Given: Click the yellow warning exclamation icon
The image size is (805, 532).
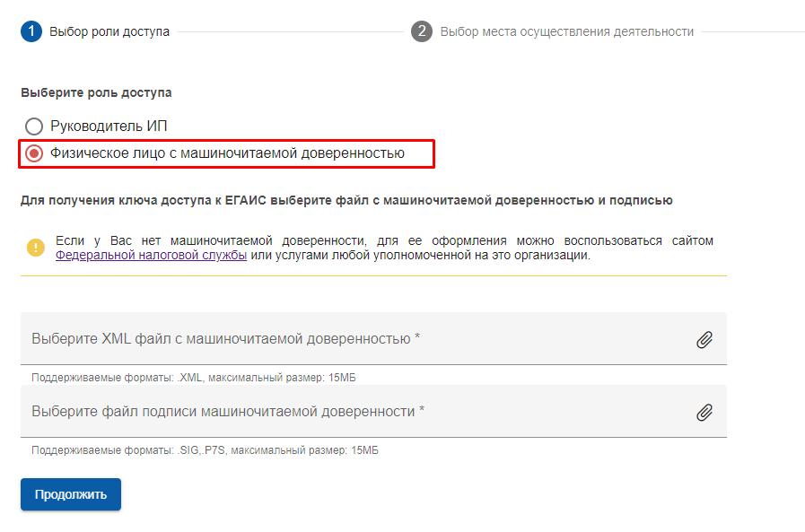Looking at the screenshot, I should 35,248.
